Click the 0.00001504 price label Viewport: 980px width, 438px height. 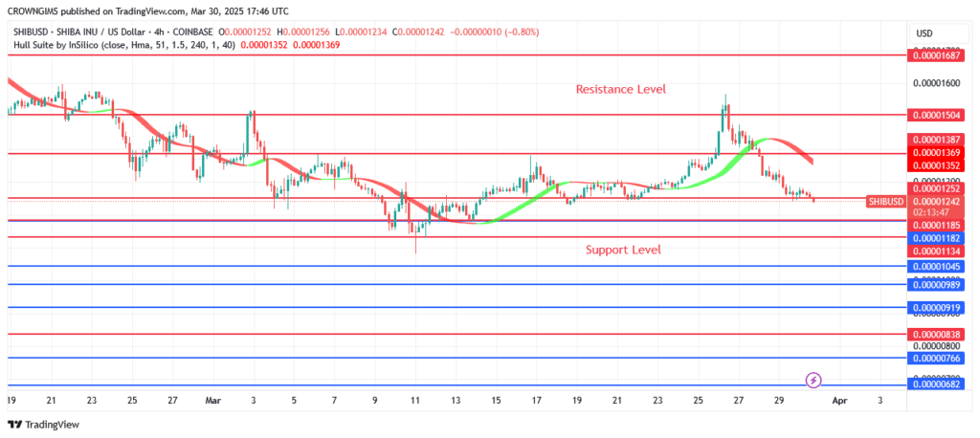938,115
